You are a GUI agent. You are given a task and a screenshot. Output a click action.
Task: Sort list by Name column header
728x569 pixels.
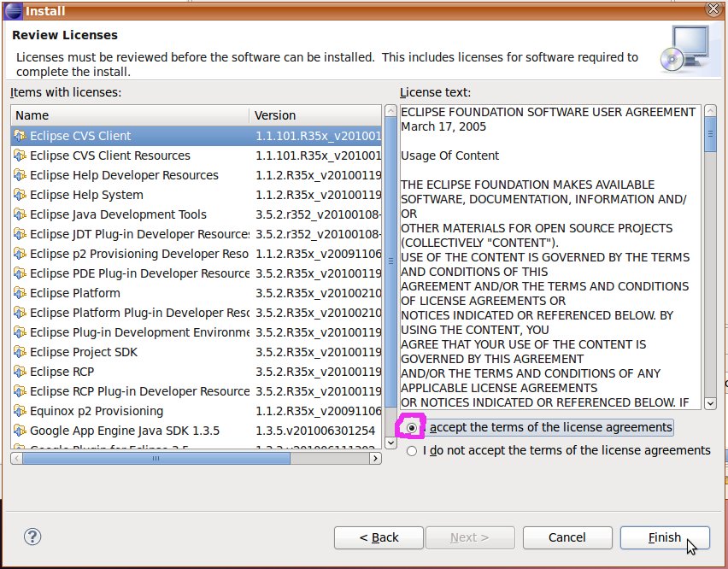[x=130, y=115]
